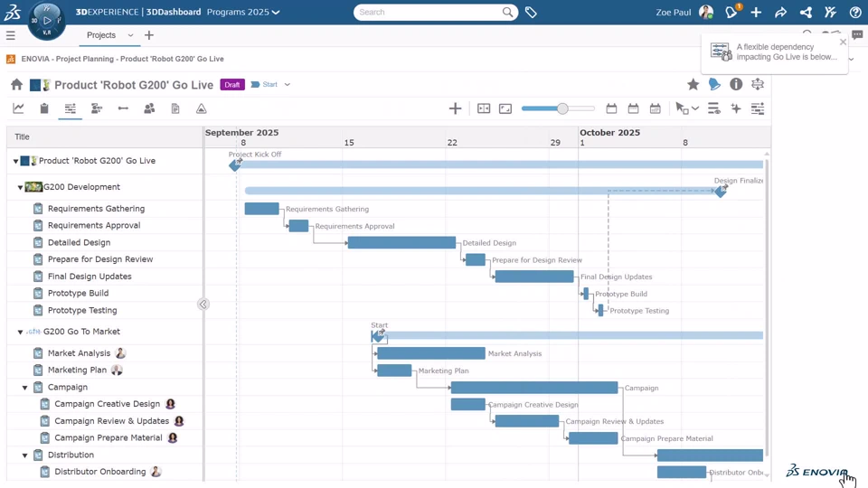The image size is (868, 488).
Task: Open the Projects tab dropdown arrow
Action: pyautogui.click(x=130, y=35)
